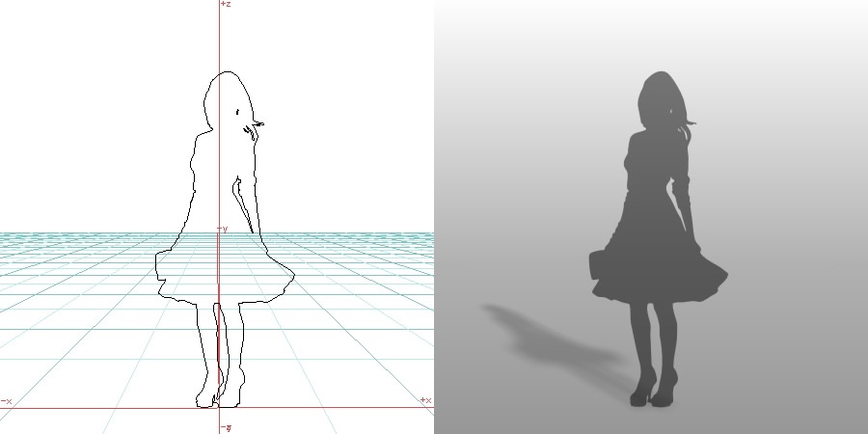Click the -y label at grid center
The width and height of the screenshot is (868, 434).
(222, 230)
